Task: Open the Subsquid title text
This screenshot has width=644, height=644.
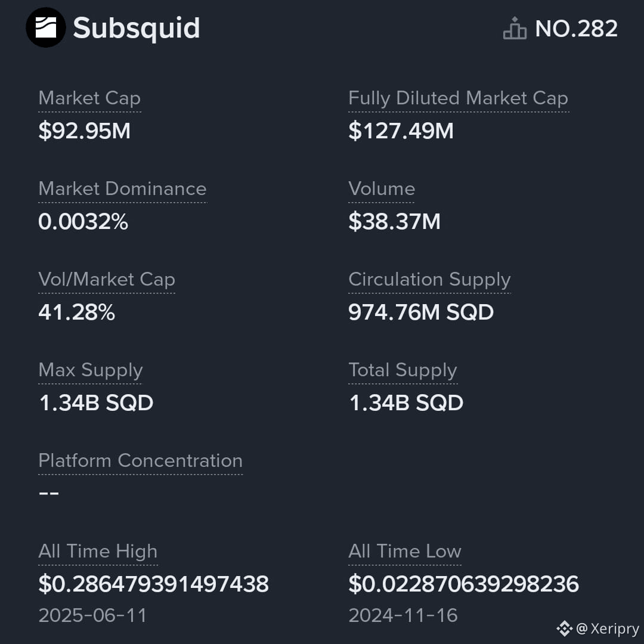Action: pyautogui.click(x=137, y=29)
